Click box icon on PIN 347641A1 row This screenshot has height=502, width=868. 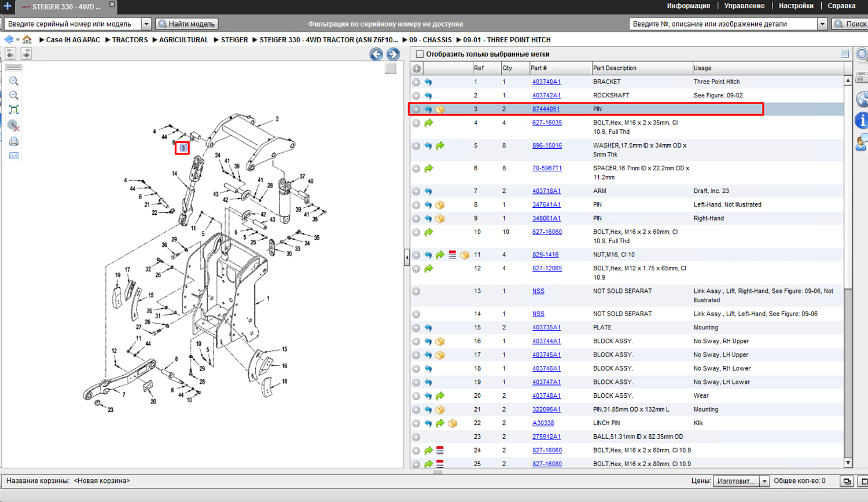click(440, 205)
